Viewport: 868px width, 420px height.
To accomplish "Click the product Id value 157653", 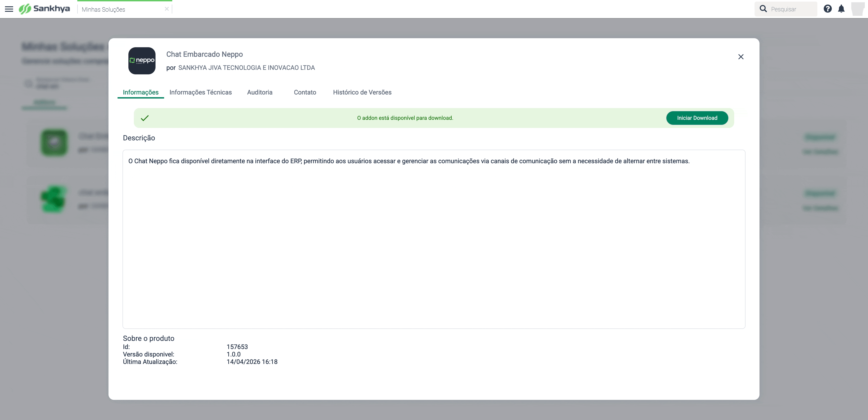I will pyautogui.click(x=237, y=347).
